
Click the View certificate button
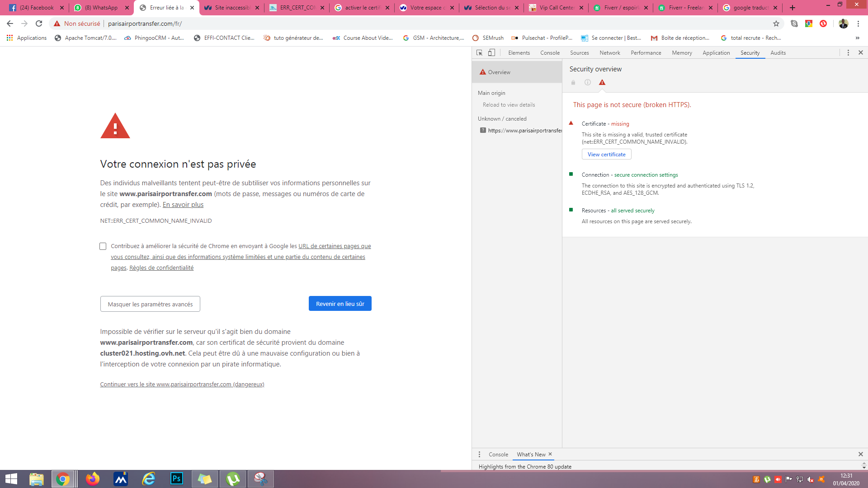pyautogui.click(x=606, y=155)
